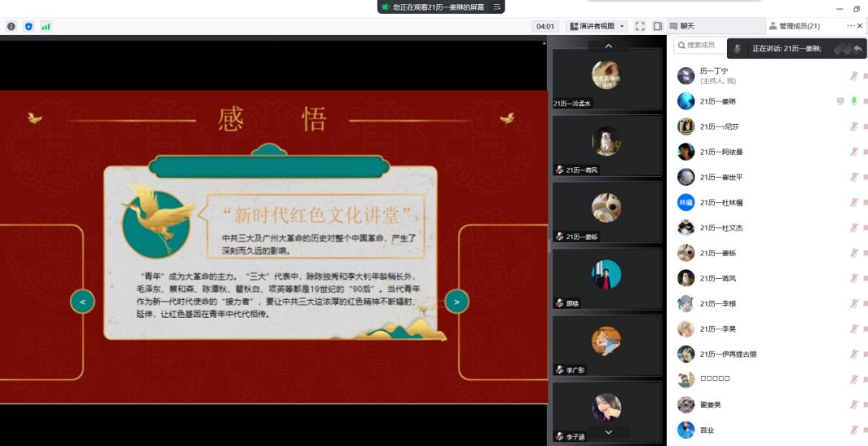Open screen-sharing banner menu at top
868x446 pixels.
pyautogui.click(x=497, y=6)
